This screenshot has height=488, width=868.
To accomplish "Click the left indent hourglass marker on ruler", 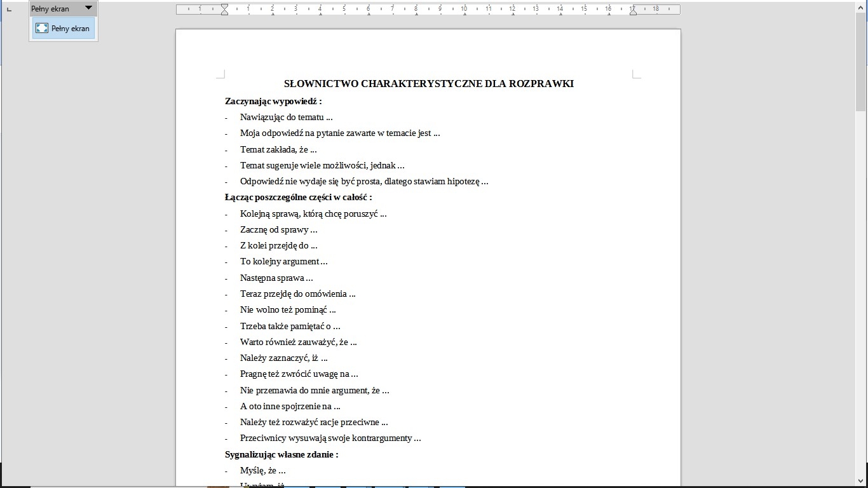I will coord(224,9).
